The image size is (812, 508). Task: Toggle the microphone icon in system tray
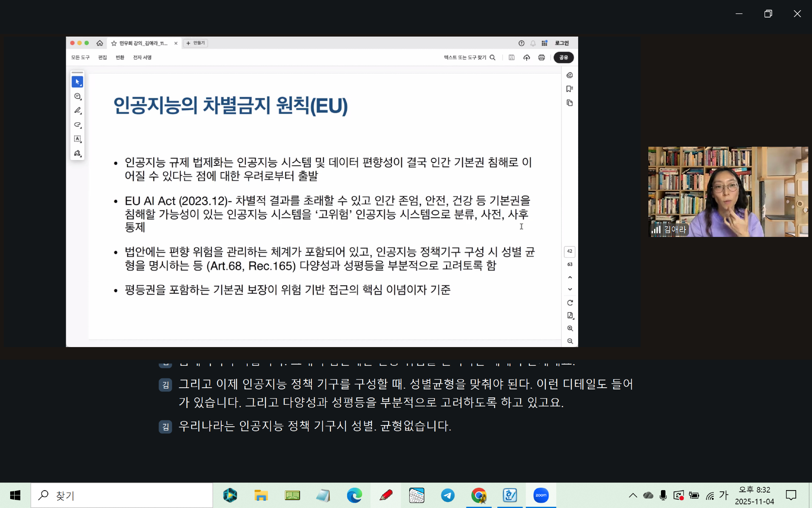(663, 495)
